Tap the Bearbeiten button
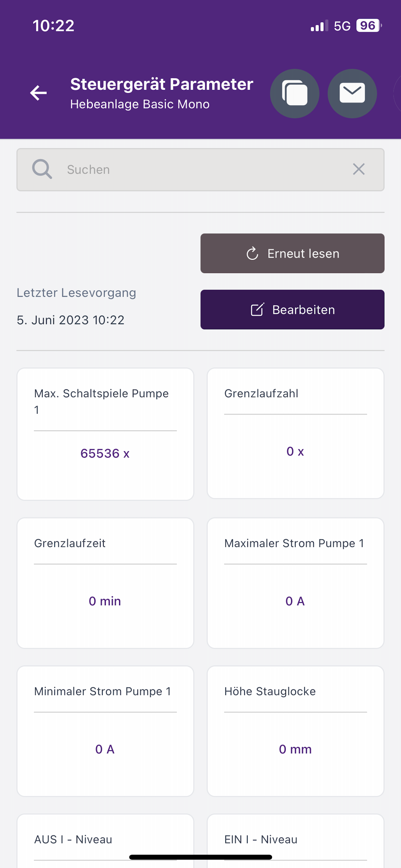This screenshot has height=868, width=401. [292, 310]
